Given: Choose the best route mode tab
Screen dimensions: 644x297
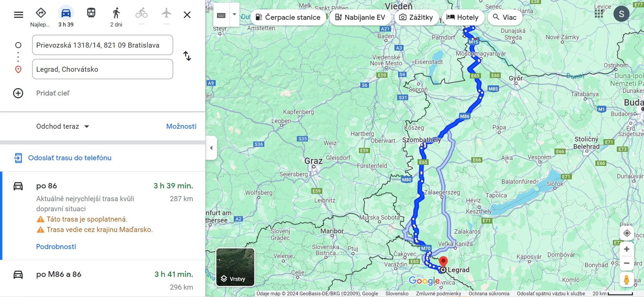Looking at the screenshot, I should pyautogui.click(x=41, y=14).
